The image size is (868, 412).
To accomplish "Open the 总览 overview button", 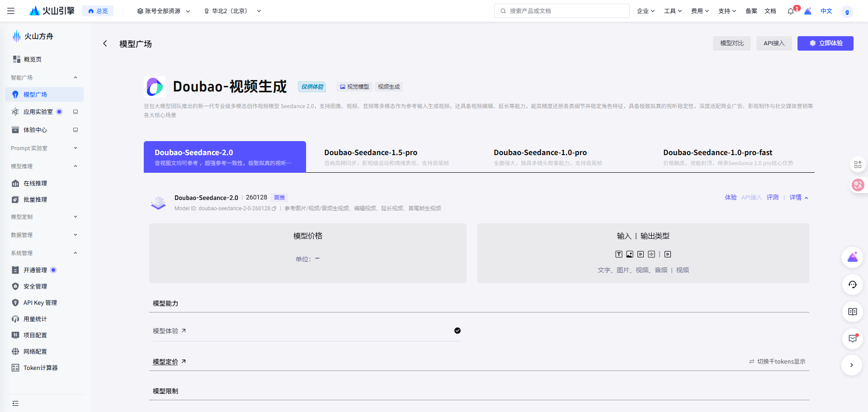I will pos(98,11).
